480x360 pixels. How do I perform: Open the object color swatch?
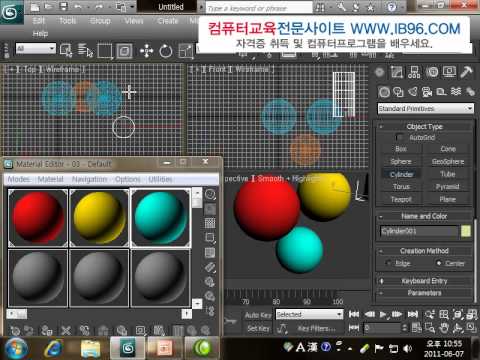coord(466,231)
